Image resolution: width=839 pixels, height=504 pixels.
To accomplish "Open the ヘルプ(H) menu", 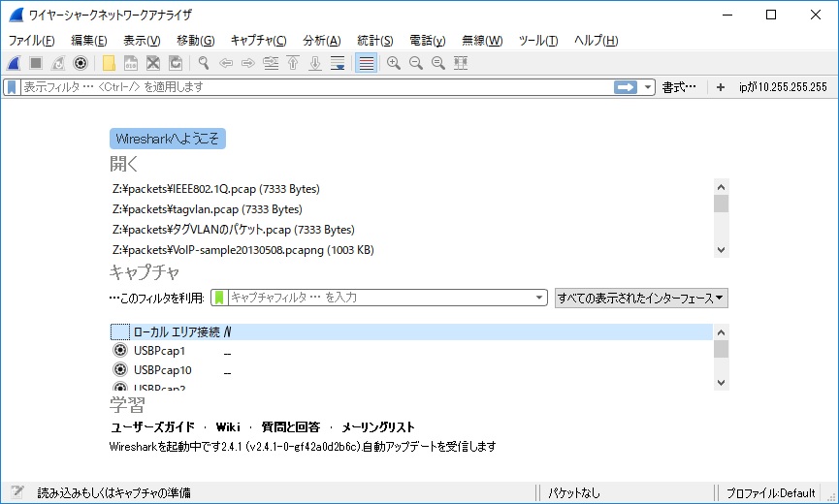I will [597, 41].
